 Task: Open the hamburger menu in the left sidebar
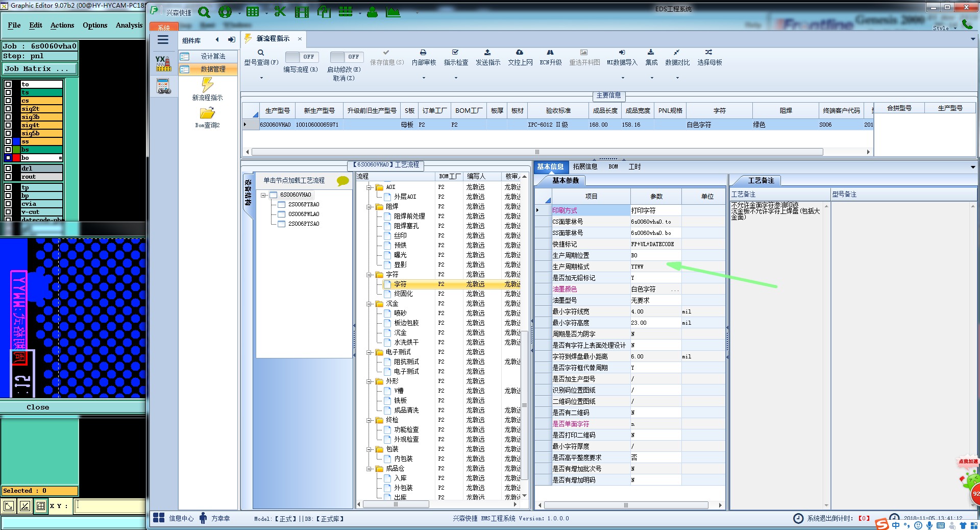point(163,40)
